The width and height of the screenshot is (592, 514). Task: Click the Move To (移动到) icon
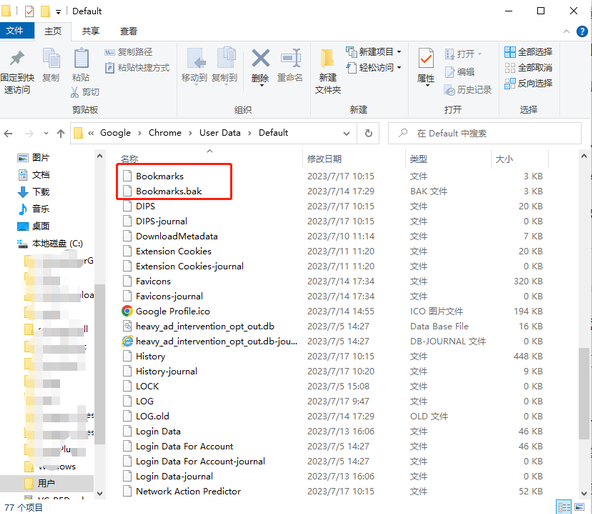195,59
